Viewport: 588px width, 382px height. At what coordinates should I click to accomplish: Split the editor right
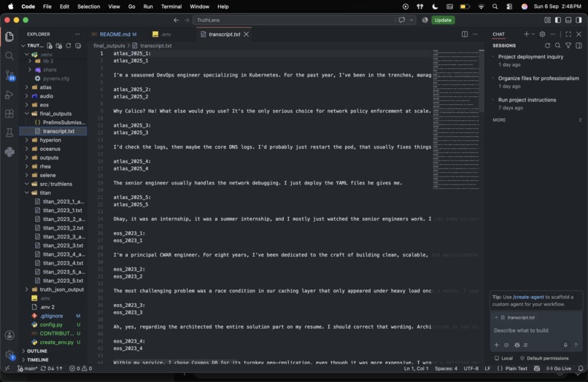tap(465, 34)
